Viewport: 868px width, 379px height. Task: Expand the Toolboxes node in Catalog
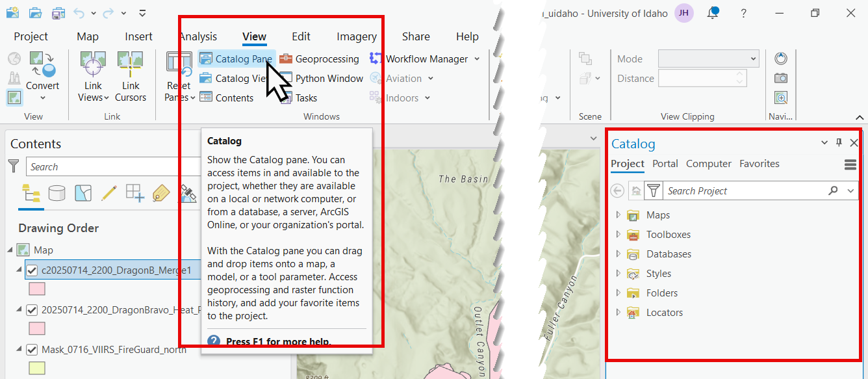[x=619, y=235]
